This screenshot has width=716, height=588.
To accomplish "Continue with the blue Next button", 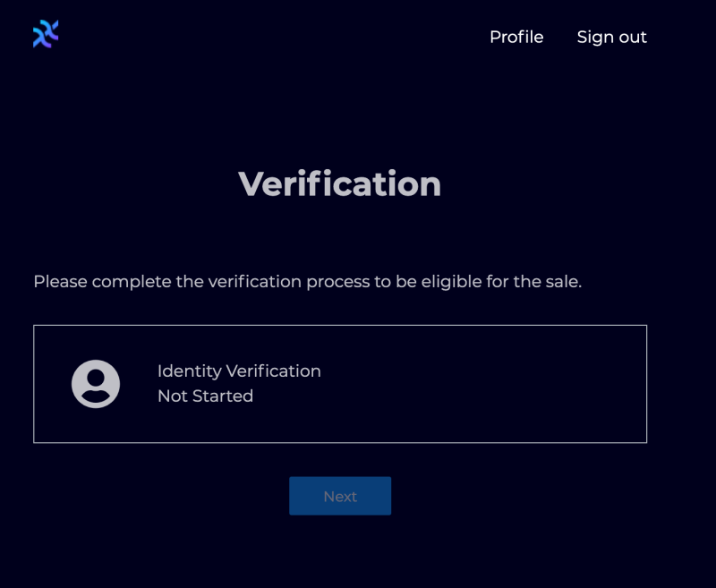I will click(340, 496).
